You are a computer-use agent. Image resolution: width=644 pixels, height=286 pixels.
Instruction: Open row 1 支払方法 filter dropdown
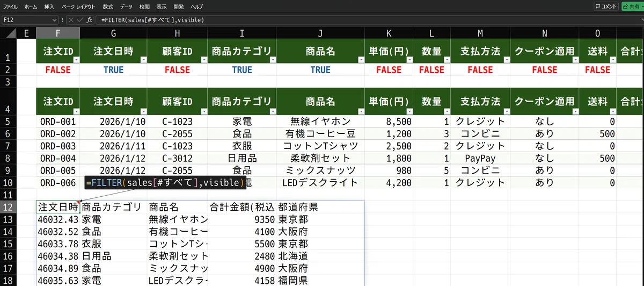(506, 59)
